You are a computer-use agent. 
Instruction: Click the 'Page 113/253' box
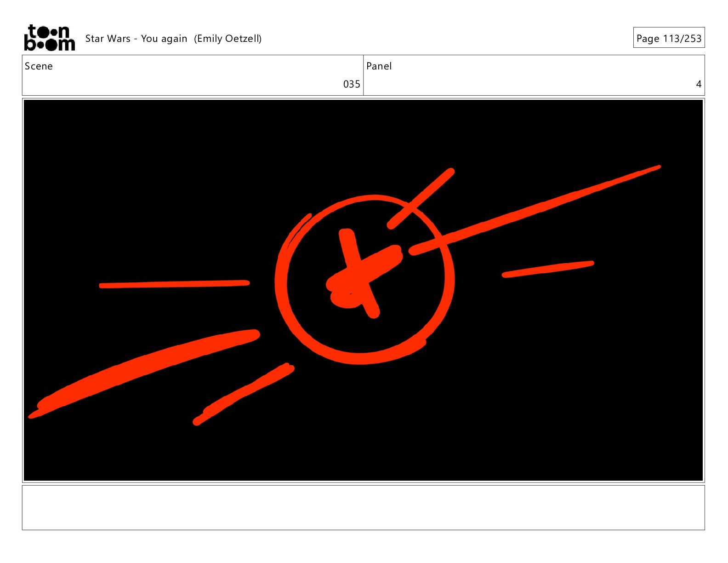click(669, 38)
